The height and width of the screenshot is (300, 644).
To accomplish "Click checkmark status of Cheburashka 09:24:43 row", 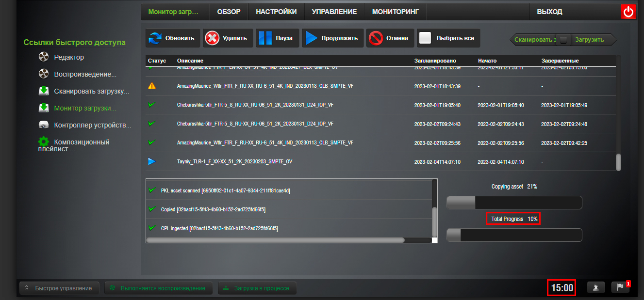I will (151, 123).
